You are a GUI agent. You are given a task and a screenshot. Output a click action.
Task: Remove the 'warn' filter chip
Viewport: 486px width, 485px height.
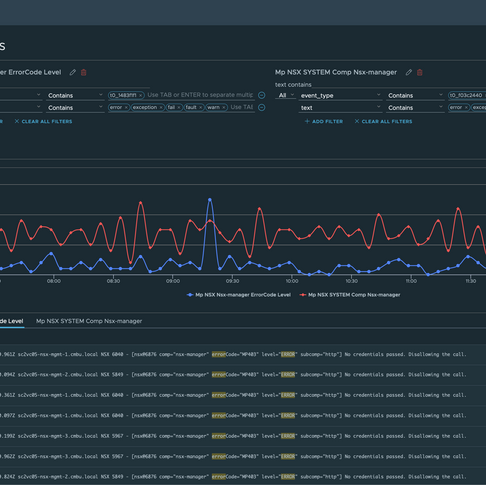224,107
